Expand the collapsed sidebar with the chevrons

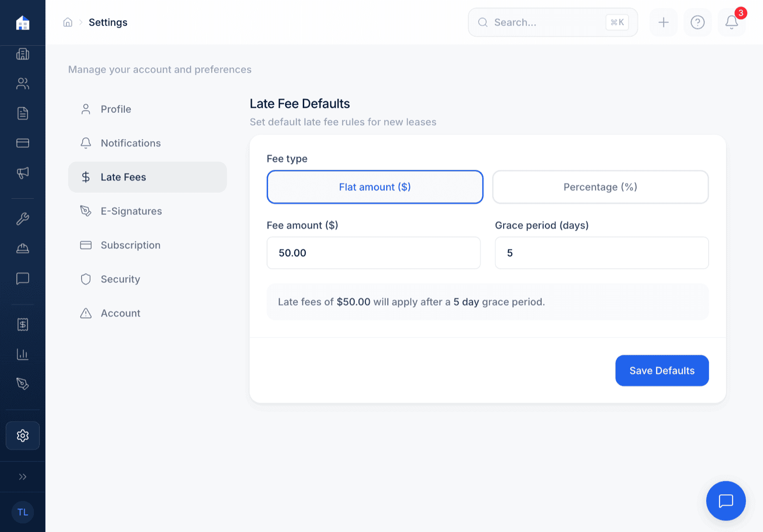click(22, 476)
